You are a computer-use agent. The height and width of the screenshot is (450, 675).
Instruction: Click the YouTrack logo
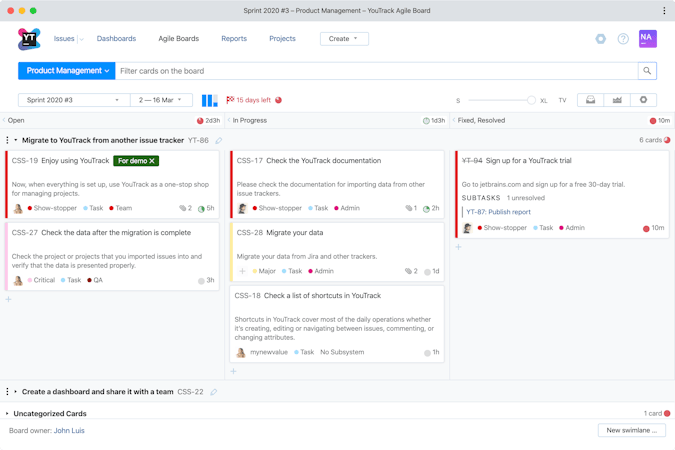tap(29, 39)
